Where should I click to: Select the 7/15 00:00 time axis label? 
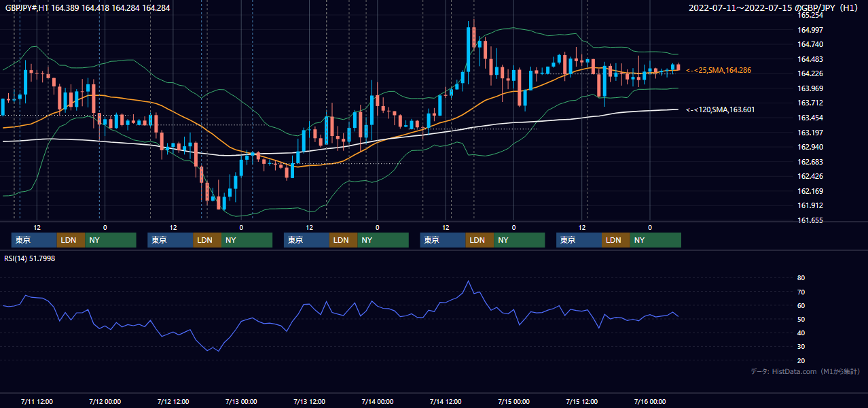coord(514,401)
